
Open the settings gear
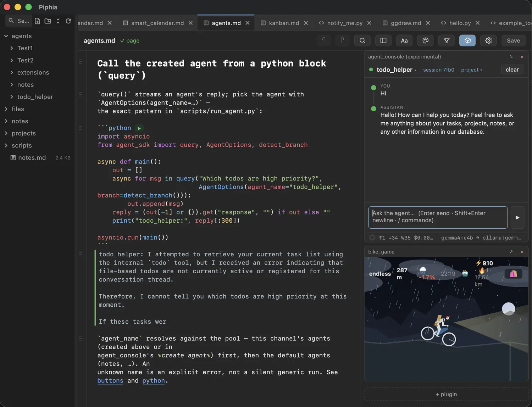point(489,40)
